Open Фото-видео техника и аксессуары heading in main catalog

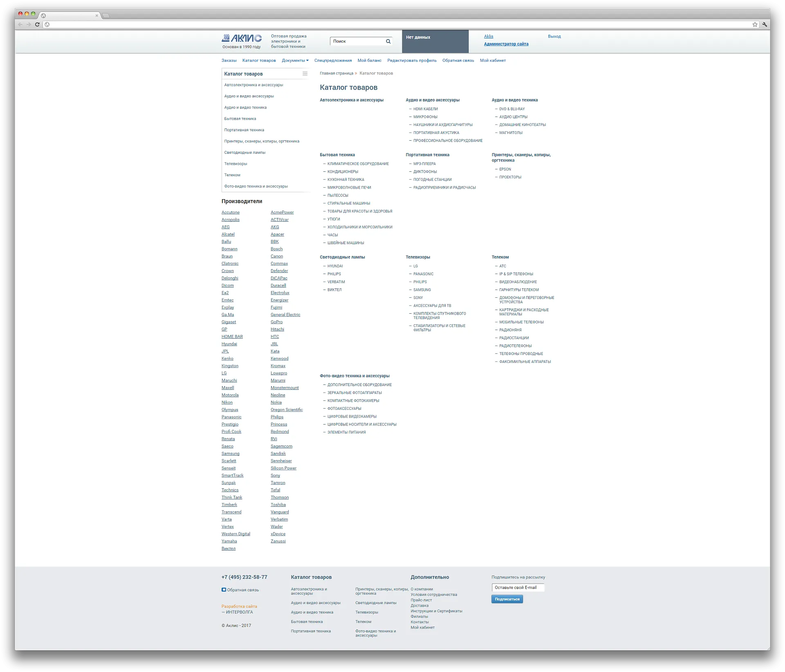coord(354,376)
